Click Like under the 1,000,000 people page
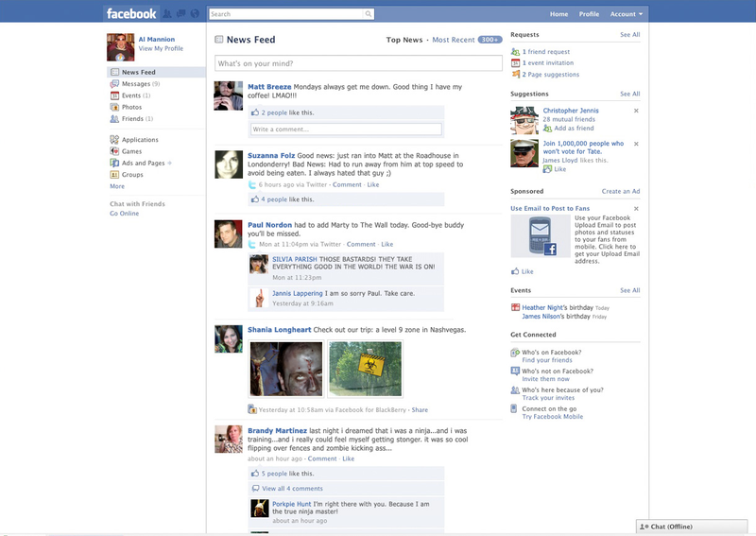756x536 pixels. (559, 169)
